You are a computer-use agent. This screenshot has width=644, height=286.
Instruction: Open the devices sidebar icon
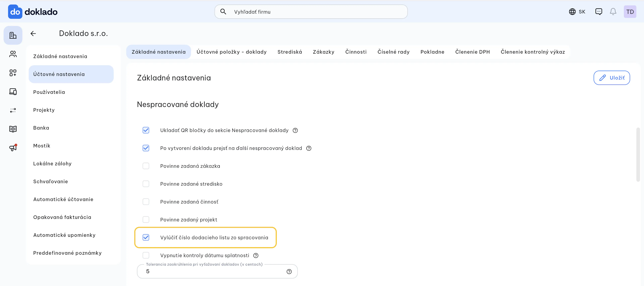pyautogui.click(x=13, y=92)
